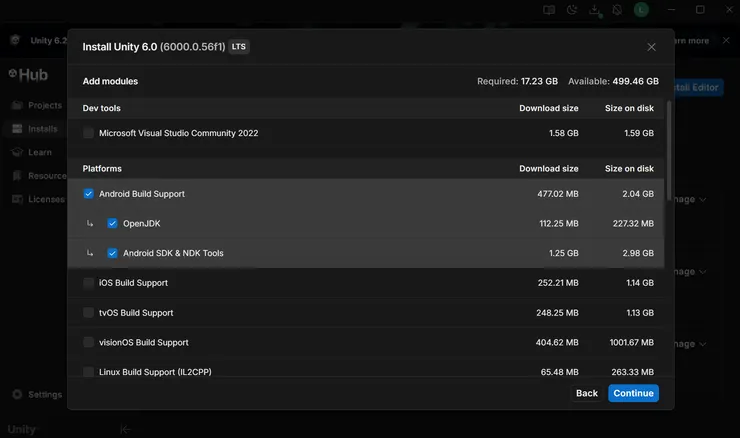Enable Microsoft Visual Studio Community 2022 checkbox
This screenshot has height=438, width=740.
click(x=89, y=133)
